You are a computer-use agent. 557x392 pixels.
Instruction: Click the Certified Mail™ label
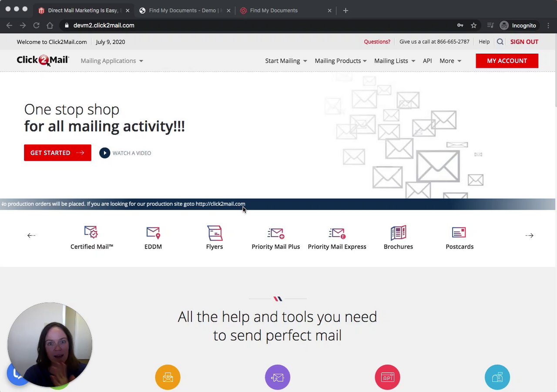[x=92, y=247]
